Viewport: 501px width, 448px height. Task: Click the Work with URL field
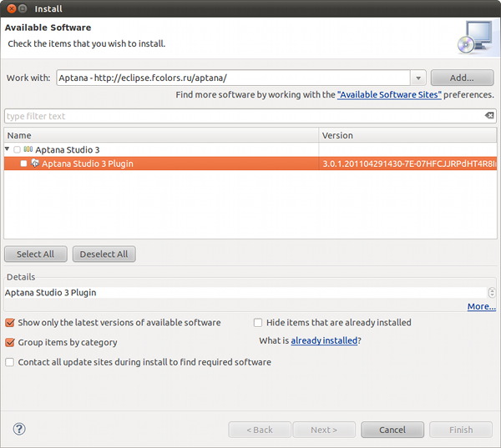[233, 78]
